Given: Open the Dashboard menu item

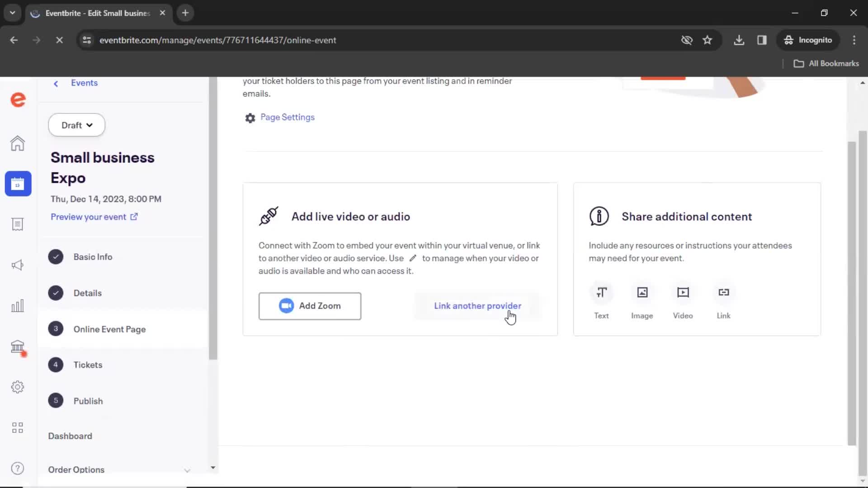Looking at the screenshot, I should click(x=70, y=436).
